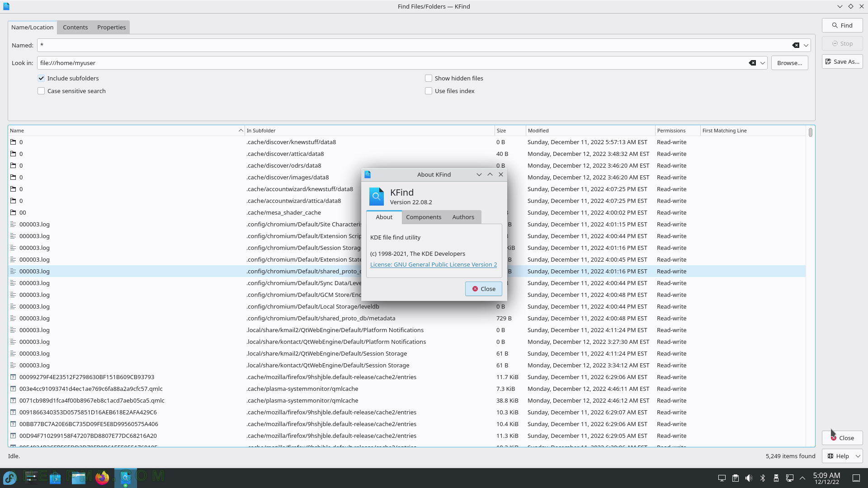Select the About tab in About KFind

(384, 217)
